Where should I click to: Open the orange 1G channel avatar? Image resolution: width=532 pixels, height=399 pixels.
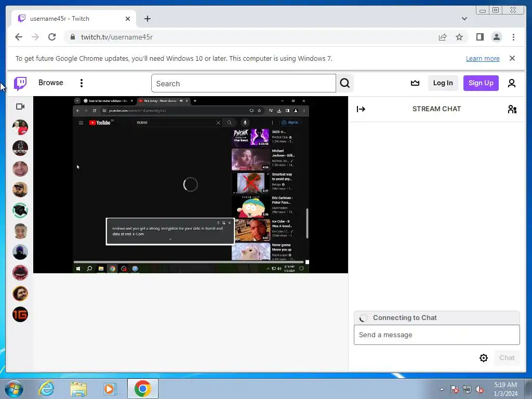click(20, 314)
